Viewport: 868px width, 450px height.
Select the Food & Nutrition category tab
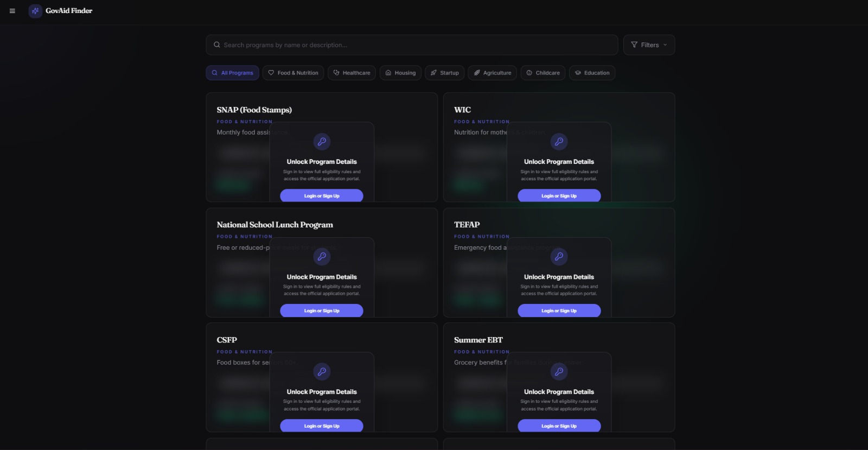coord(293,73)
